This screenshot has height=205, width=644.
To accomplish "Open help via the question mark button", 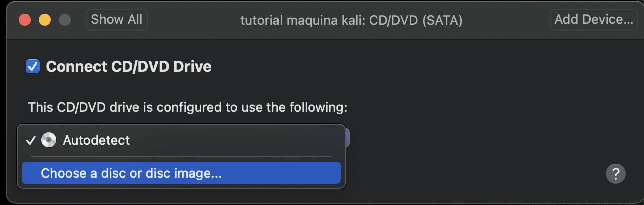I will point(615,174).
